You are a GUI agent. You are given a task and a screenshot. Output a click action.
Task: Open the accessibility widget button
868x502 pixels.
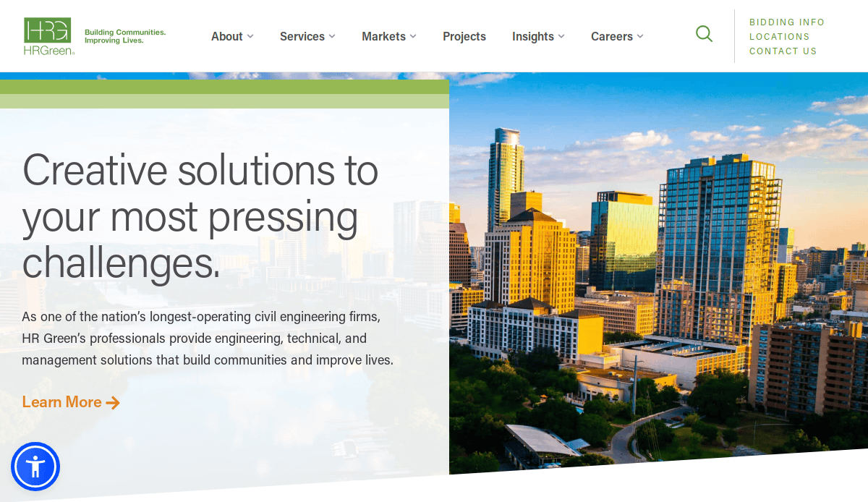[35, 467]
